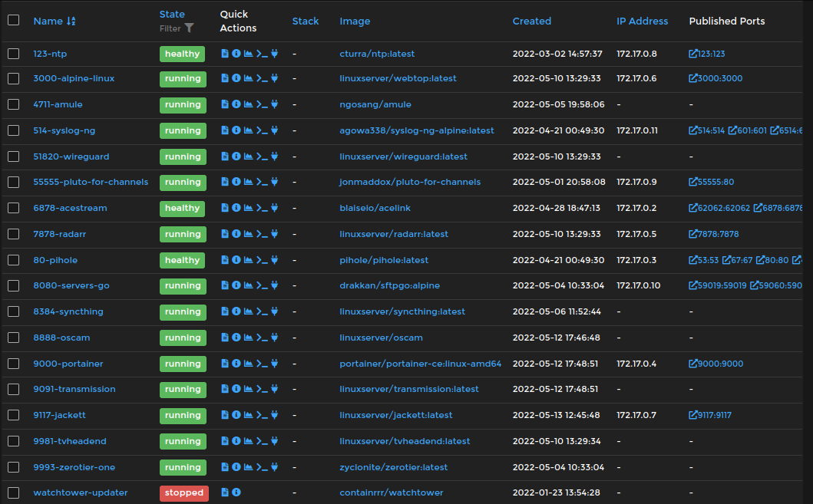Open stats for 51820-wireguard
Screen dimensions: 813x504
click(248, 156)
